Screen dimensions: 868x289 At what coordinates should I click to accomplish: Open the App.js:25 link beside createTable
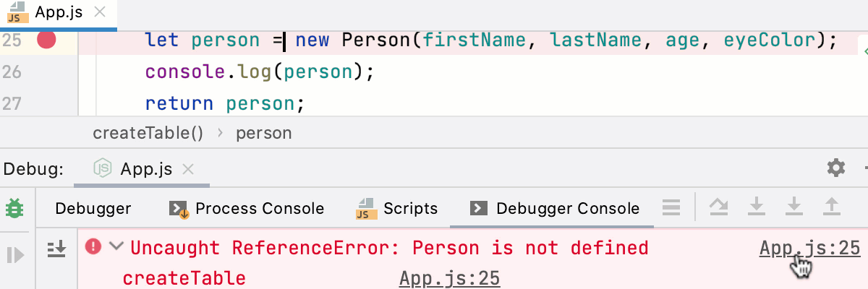pos(449,278)
